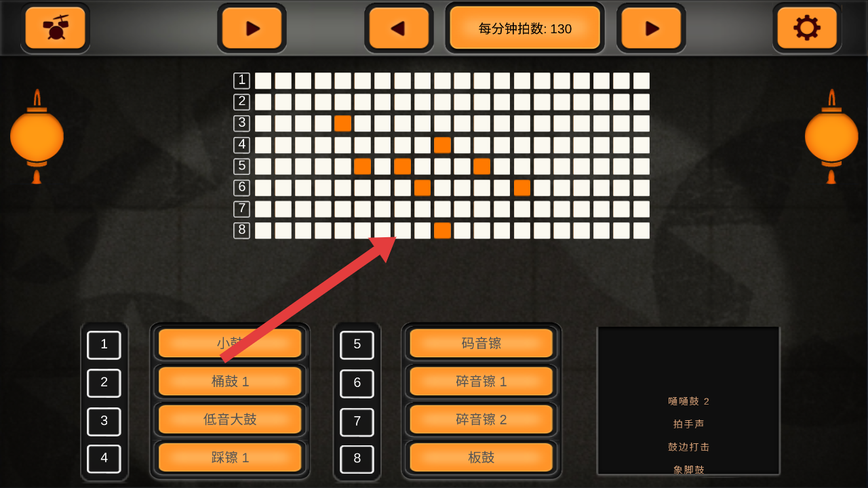Enable the first step cell of row 1
868x488 pixels.
[x=263, y=81]
